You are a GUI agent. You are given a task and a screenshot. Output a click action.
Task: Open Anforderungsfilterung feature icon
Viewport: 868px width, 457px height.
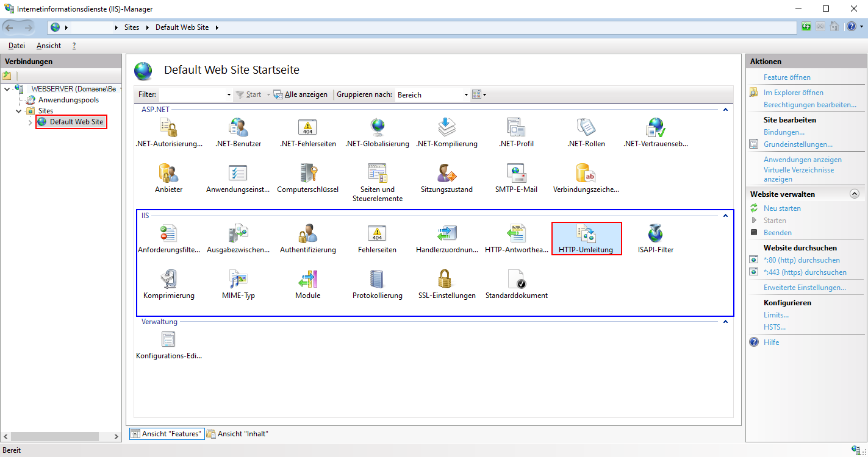coord(168,239)
